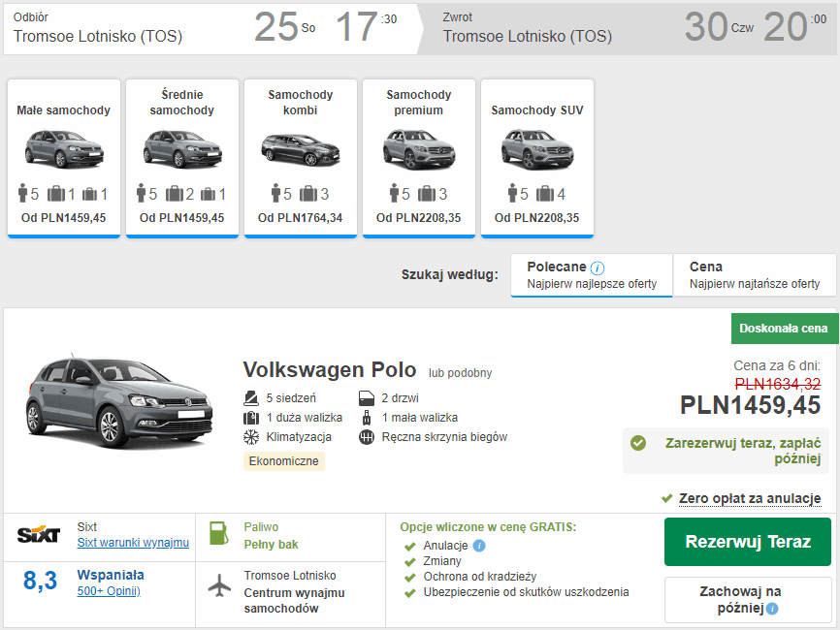Click the Wspaniała rating label

(111, 575)
